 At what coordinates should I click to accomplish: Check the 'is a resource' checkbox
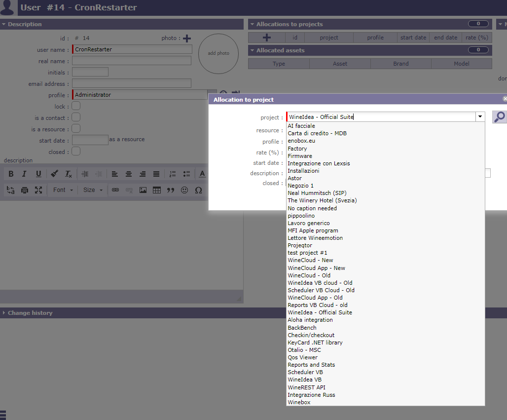coord(76,129)
